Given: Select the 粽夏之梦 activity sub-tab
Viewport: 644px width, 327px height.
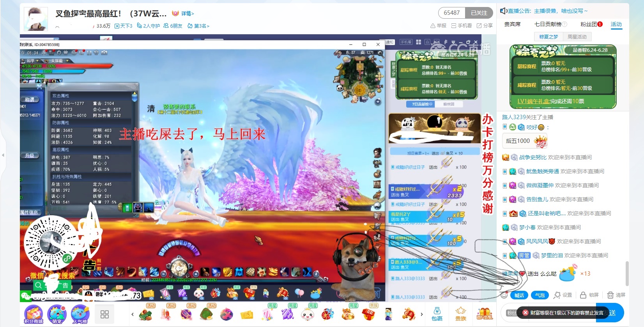Looking at the screenshot, I should click(x=548, y=37).
